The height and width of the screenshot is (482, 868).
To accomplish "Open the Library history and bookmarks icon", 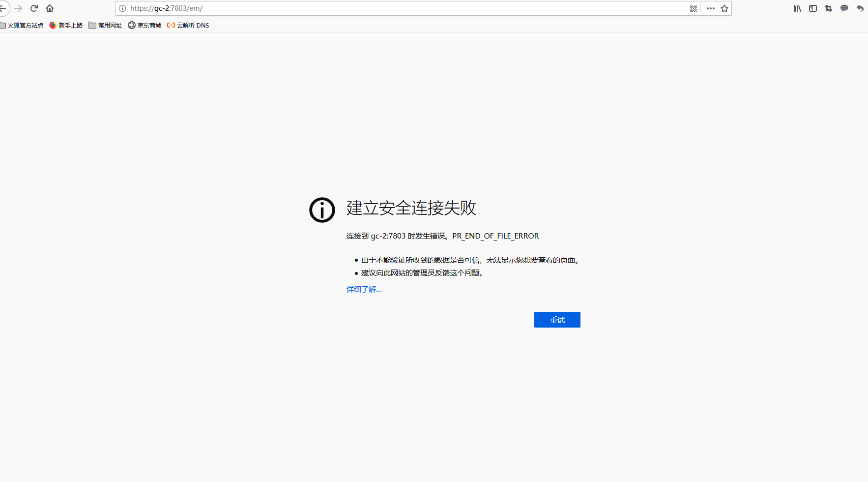I will click(x=797, y=8).
